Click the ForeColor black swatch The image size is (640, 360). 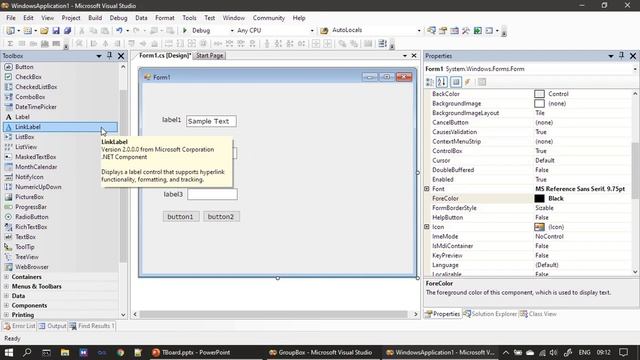click(539, 198)
